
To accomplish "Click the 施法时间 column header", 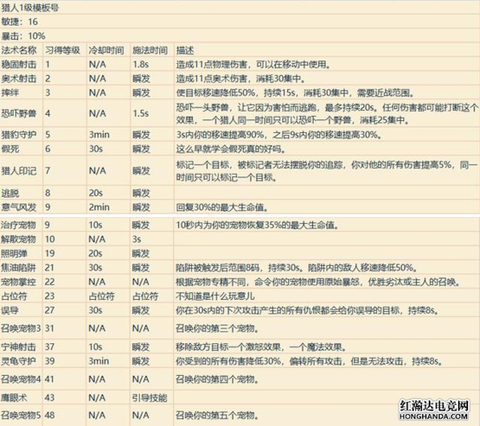I will [x=150, y=50].
